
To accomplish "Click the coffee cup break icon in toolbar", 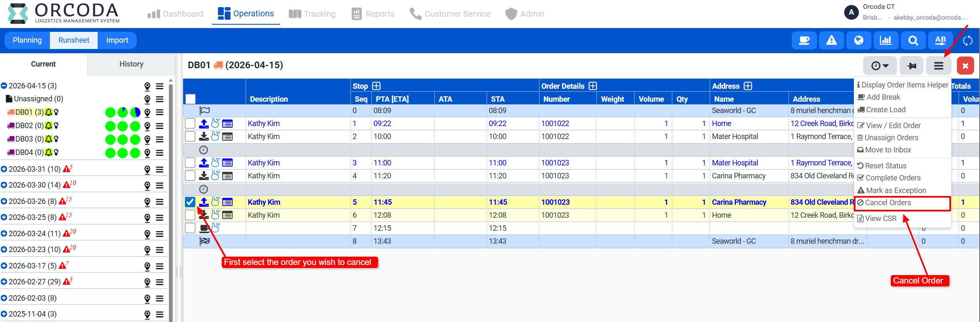I will (804, 41).
